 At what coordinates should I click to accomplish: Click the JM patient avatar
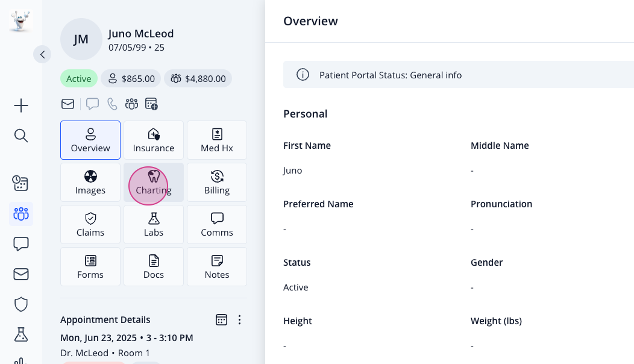(x=81, y=39)
